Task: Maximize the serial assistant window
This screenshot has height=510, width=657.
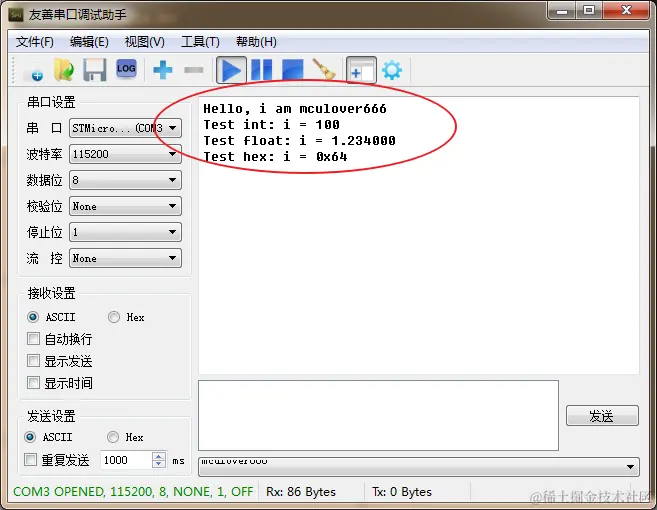Action: click(589, 10)
